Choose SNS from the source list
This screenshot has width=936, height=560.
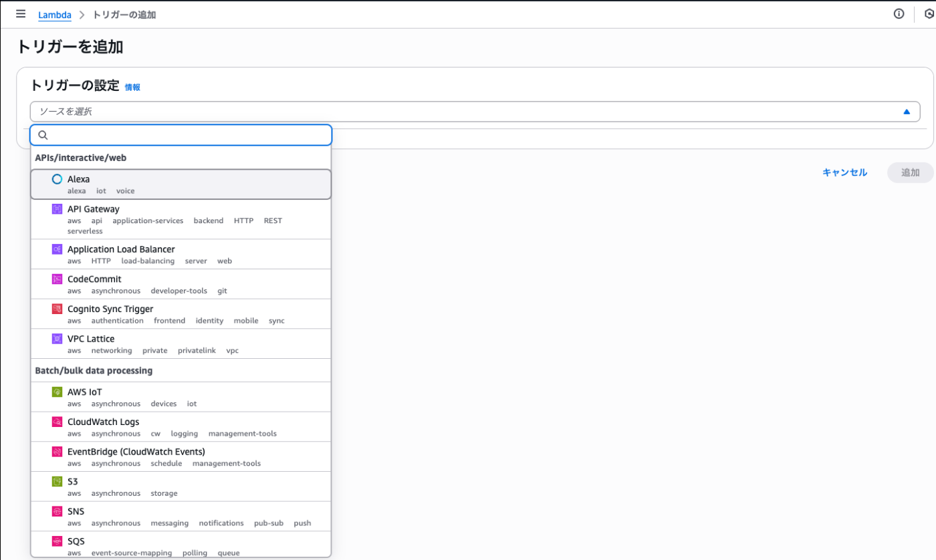181,517
